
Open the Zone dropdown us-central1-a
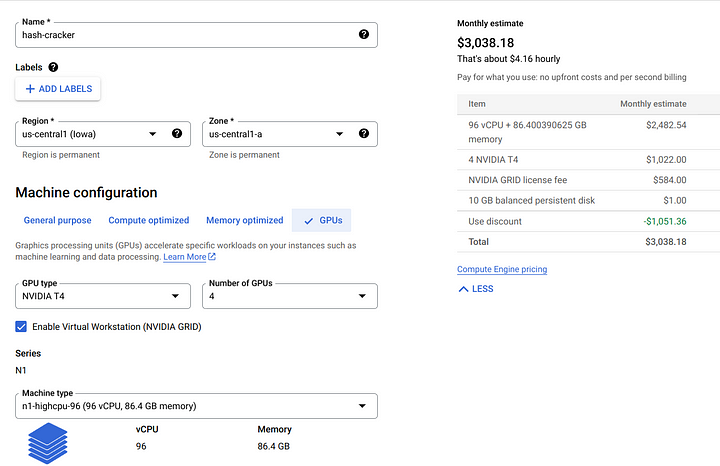click(290, 134)
